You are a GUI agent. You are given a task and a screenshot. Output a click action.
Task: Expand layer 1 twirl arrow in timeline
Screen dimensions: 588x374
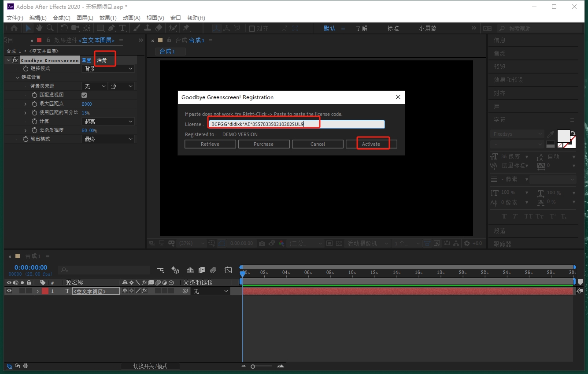tap(37, 291)
